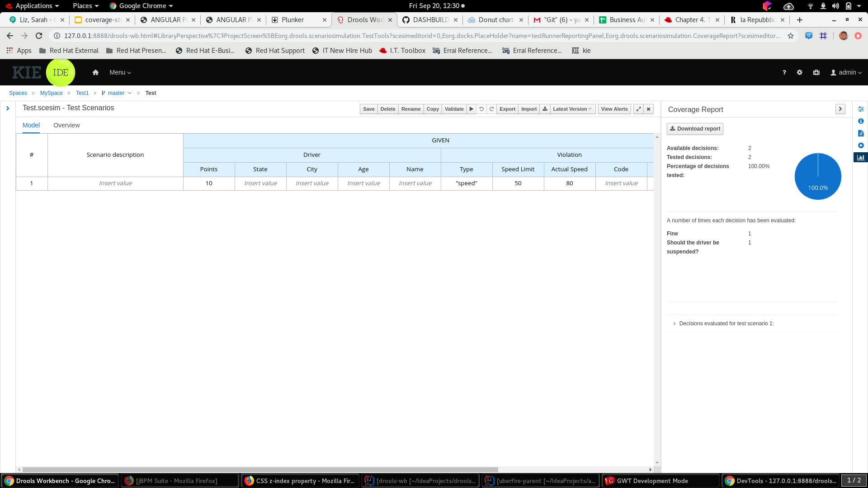Open the master branch dropdown

(119, 93)
